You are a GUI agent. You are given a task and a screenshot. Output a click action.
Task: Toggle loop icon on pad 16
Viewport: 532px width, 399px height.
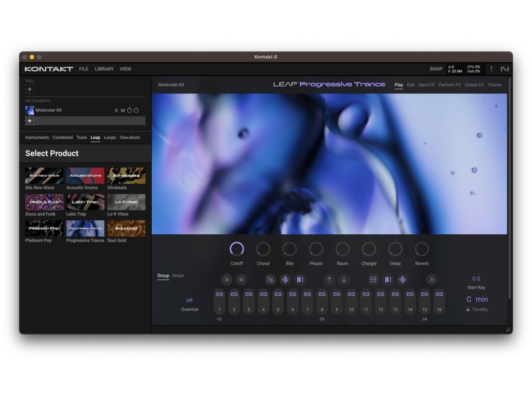[440, 294]
